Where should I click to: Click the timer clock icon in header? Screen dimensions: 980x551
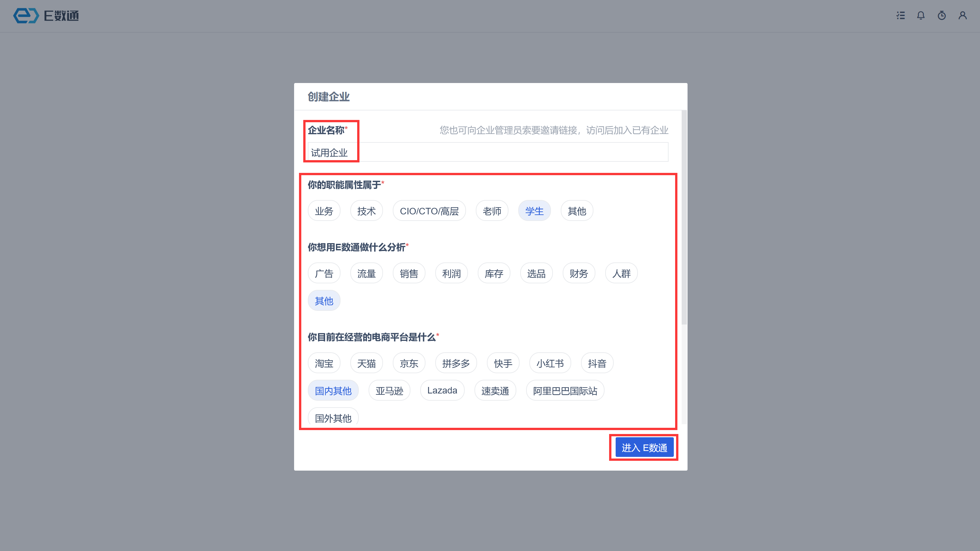(x=941, y=16)
